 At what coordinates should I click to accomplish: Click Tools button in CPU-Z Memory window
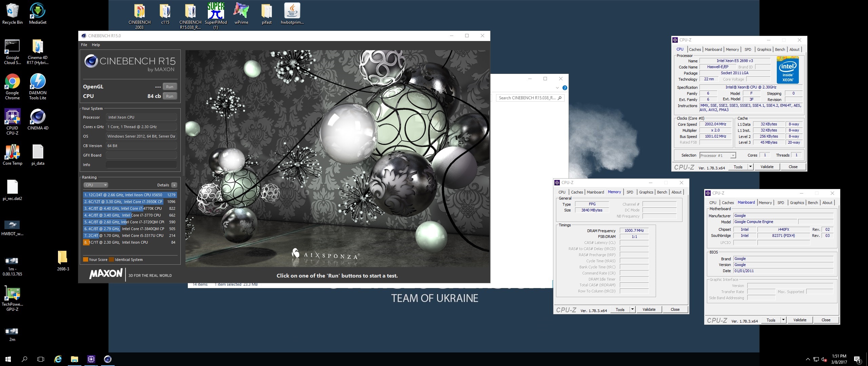pos(620,309)
